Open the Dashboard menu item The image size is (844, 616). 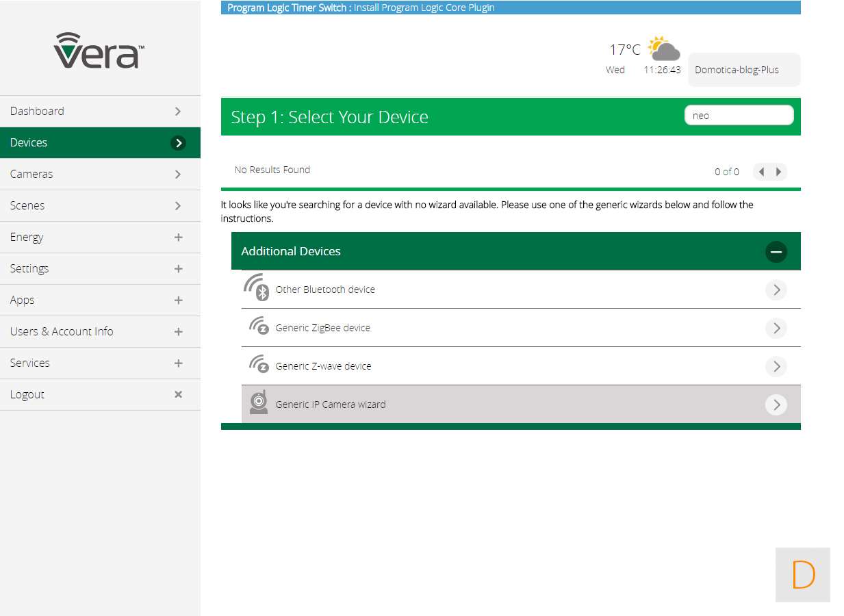coord(100,112)
